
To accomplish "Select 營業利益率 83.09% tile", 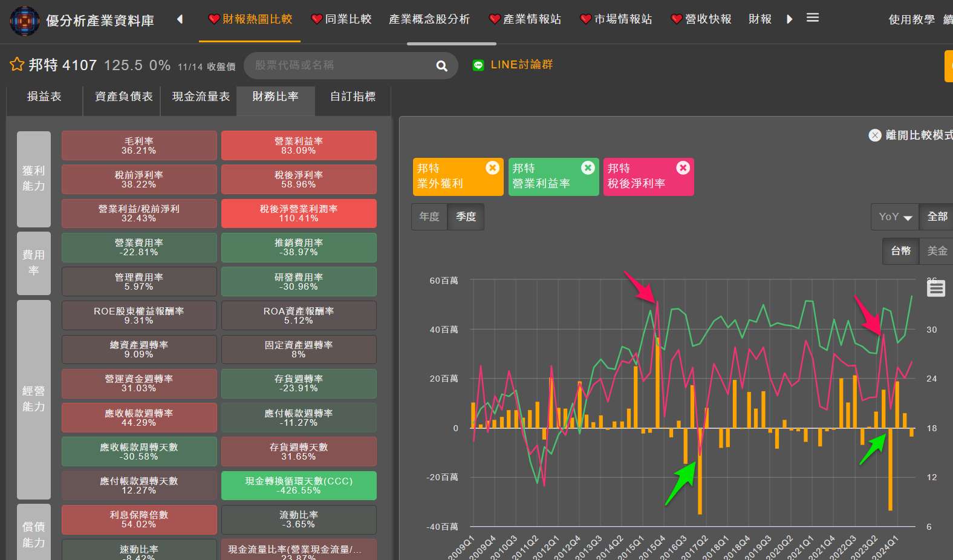I will tap(299, 146).
